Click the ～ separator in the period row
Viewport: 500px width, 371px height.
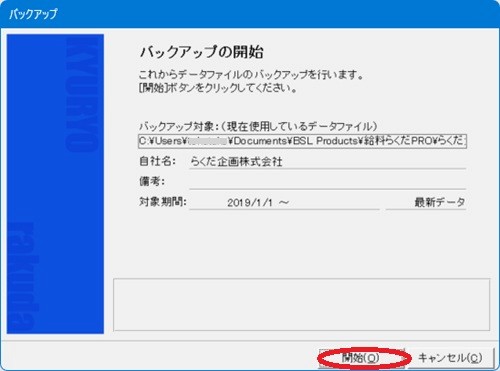pyautogui.click(x=284, y=203)
